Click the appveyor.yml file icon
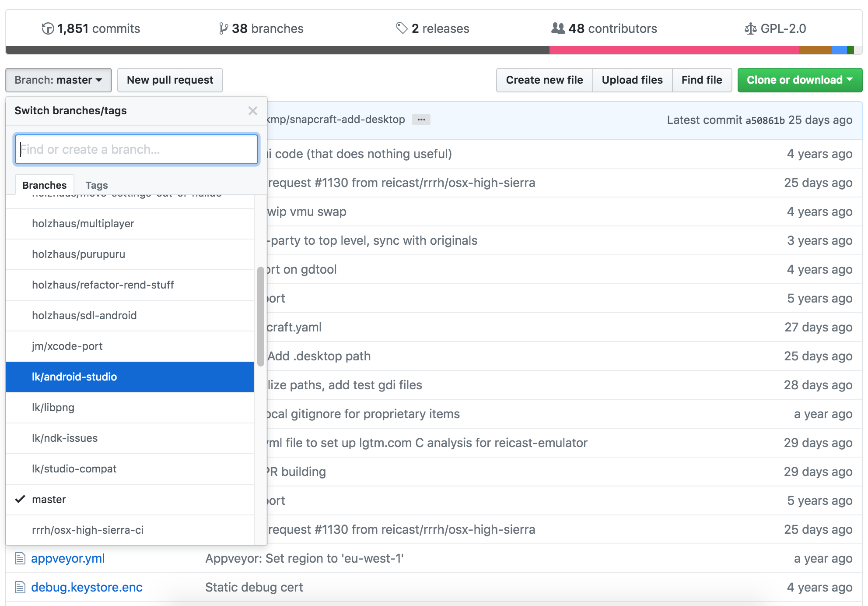This screenshot has height=606, width=868. coord(20,558)
